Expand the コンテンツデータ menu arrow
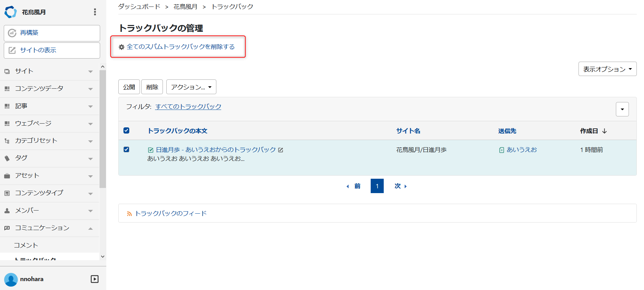 [x=91, y=89]
